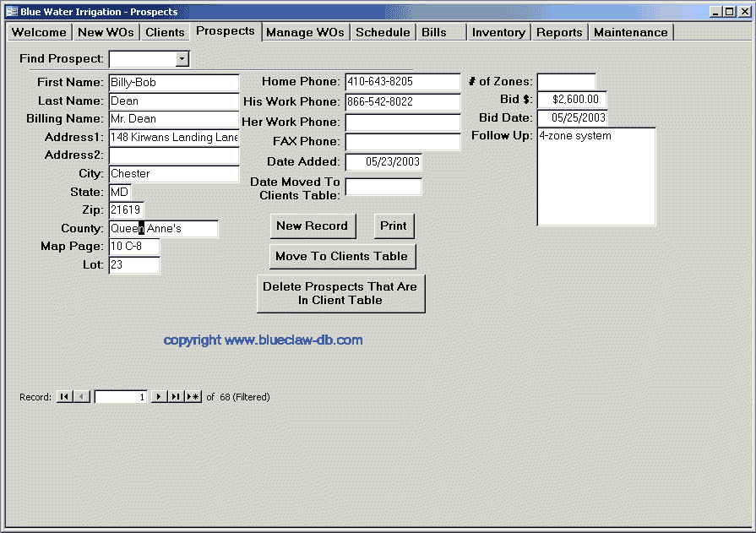Screen dimensions: 756x533
Task: Click the empty Address2 field
Action: [x=174, y=155]
